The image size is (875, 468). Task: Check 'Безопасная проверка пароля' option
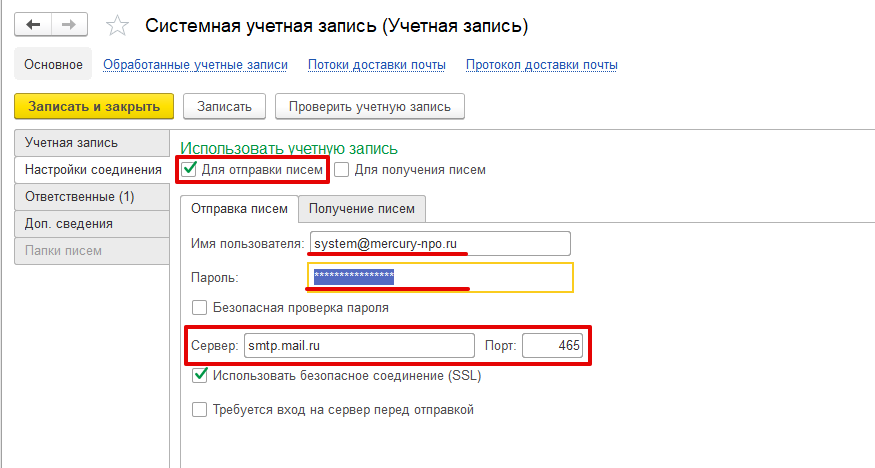point(200,308)
